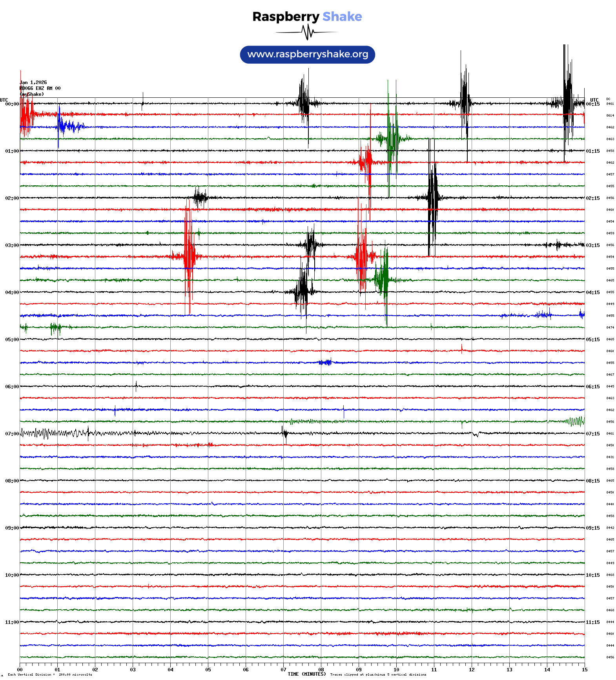The width and height of the screenshot is (616, 680).
Task: Click the 15 minute label at bottom right
Action: pos(584,669)
